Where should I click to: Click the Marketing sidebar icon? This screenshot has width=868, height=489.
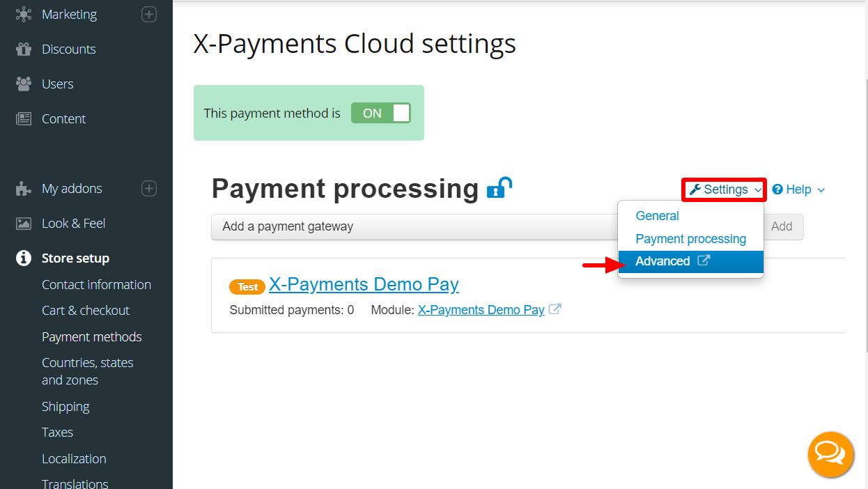(x=24, y=14)
